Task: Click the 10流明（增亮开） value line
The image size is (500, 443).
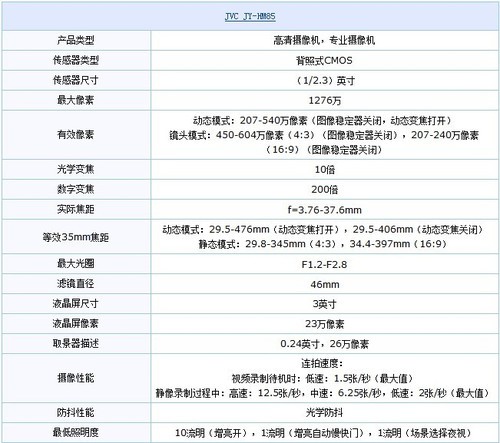Action: (x=324, y=433)
